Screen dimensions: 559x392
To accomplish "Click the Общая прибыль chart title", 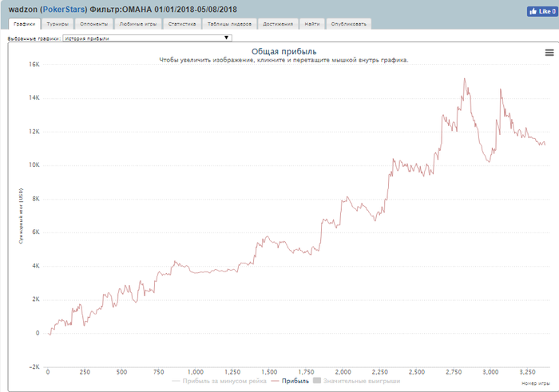I will (283, 52).
